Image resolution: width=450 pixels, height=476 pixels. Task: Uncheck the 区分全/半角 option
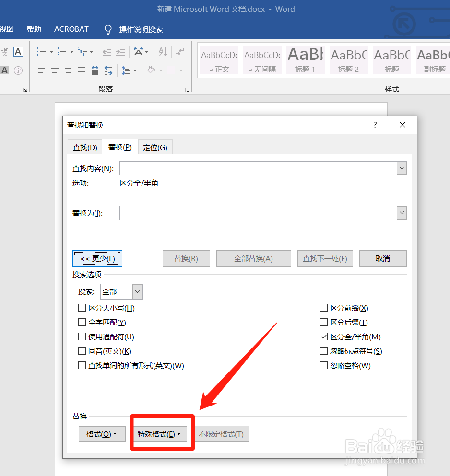[x=324, y=337]
